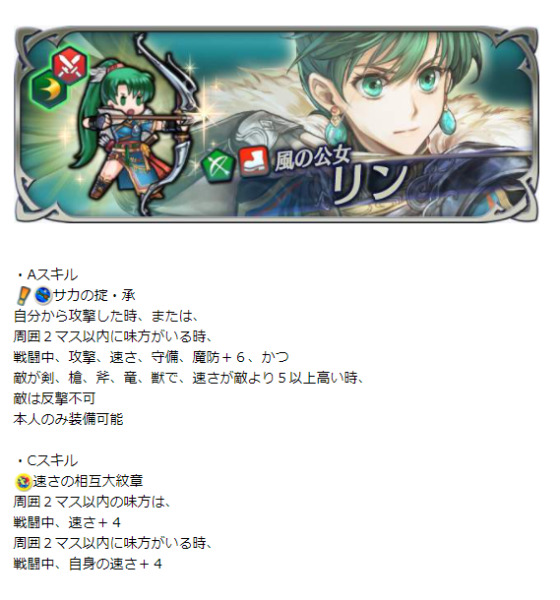Viewport: 560px width, 600px height.
Task: Click the ・Cスキル heading
Action: [47, 461]
